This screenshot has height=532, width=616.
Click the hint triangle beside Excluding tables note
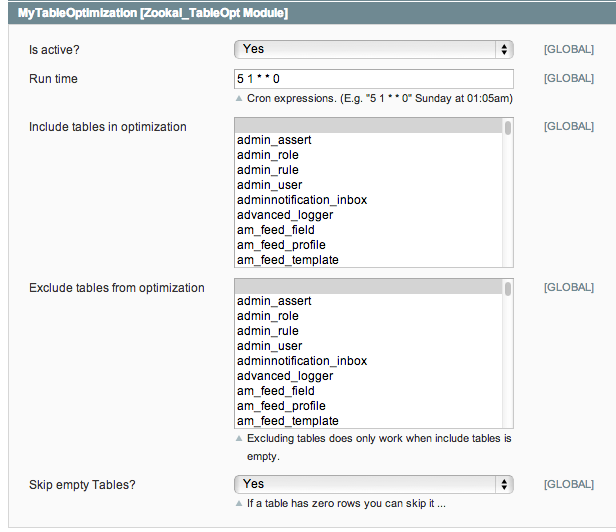coord(239,438)
